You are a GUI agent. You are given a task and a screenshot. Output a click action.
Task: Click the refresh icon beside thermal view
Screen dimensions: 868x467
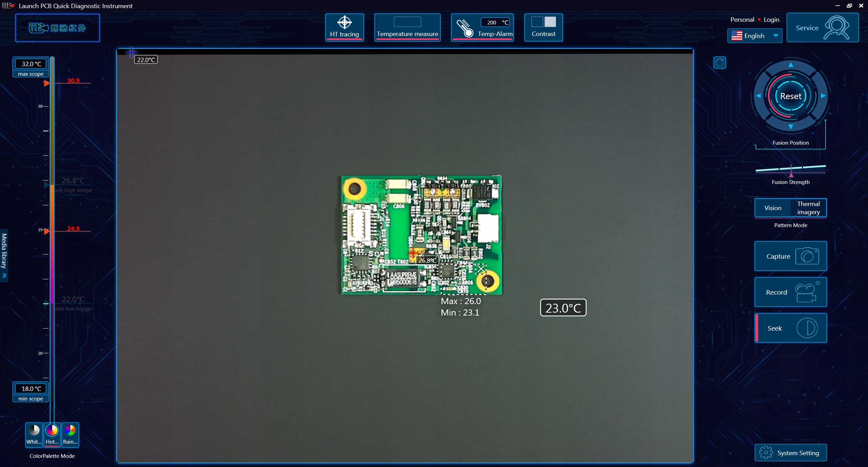coord(719,63)
